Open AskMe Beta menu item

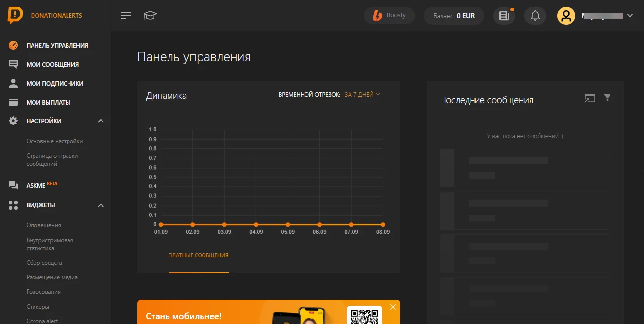pos(42,185)
